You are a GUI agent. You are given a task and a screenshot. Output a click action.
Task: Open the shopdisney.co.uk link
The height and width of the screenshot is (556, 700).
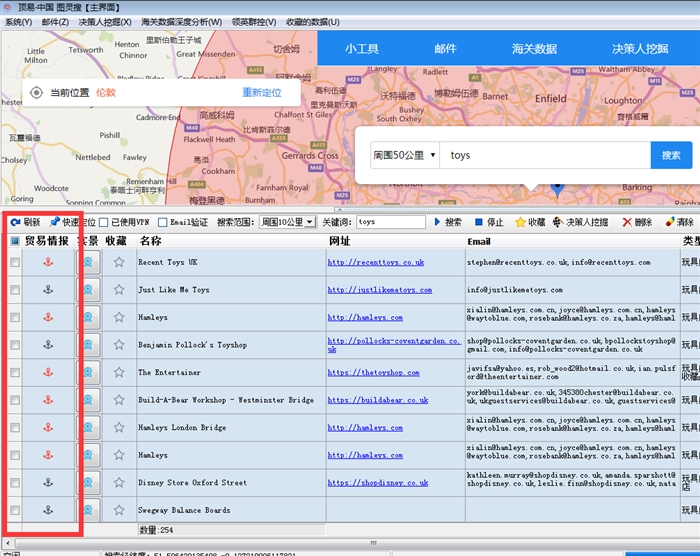pyautogui.click(x=378, y=482)
